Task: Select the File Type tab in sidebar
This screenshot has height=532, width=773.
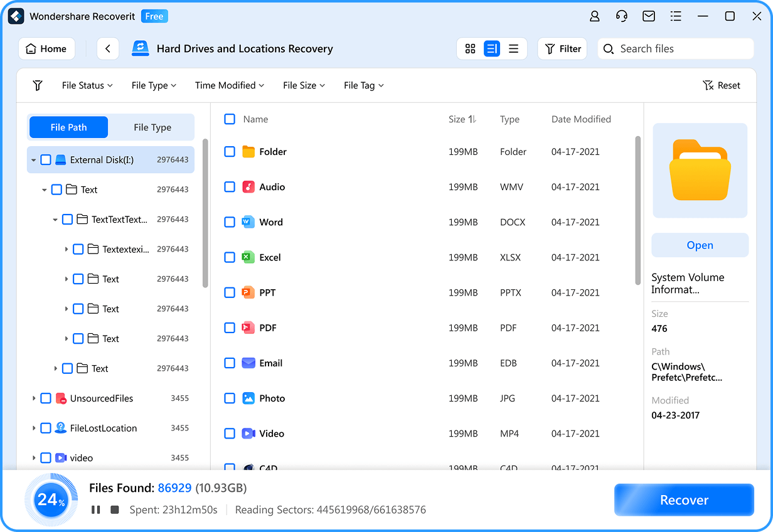Action: point(152,127)
